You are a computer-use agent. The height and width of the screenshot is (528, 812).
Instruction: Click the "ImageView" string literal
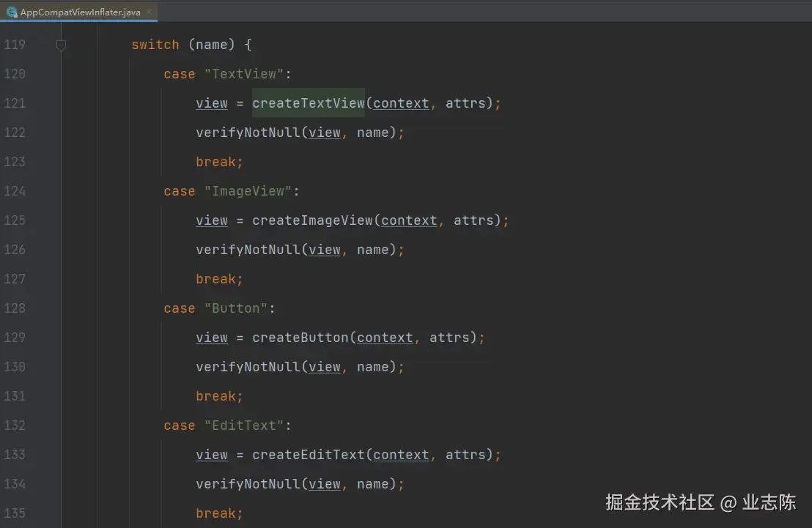pyautogui.click(x=248, y=191)
